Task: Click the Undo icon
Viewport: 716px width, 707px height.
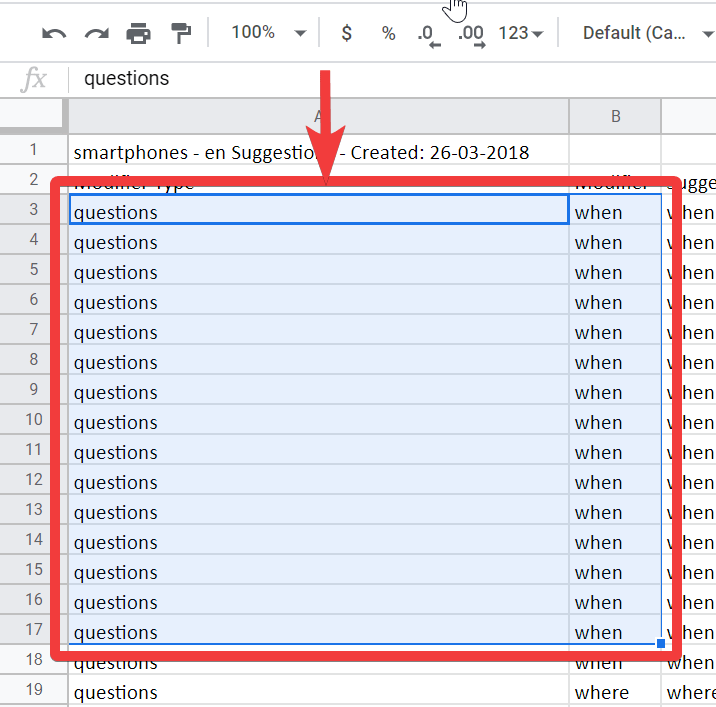Action: [x=54, y=33]
